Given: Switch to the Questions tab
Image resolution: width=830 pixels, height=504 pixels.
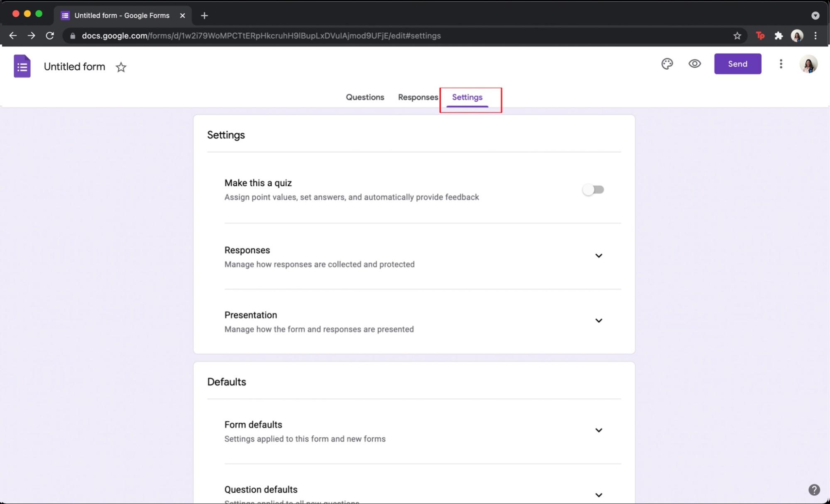Looking at the screenshot, I should pyautogui.click(x=365, y=97).
